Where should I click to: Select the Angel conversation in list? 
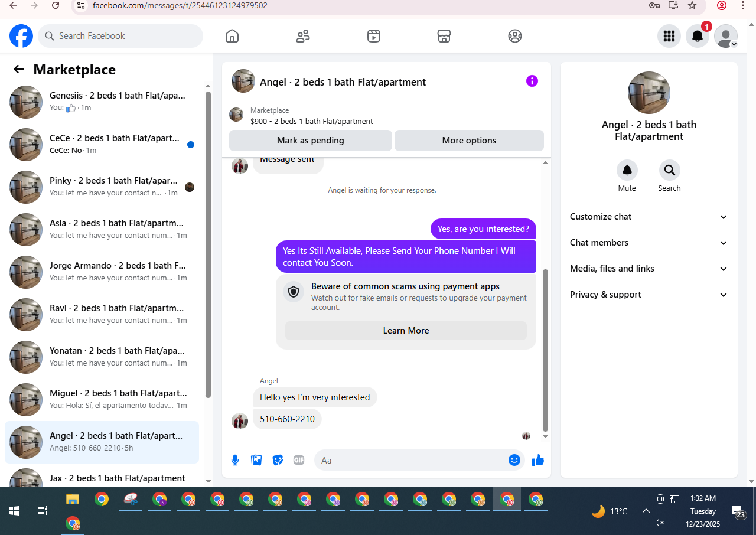102,442
